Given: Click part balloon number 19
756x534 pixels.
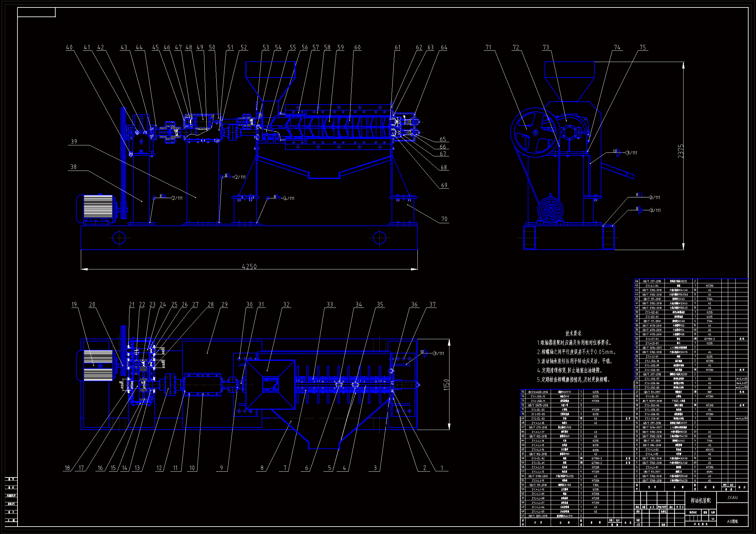Looking at the screenshot, I should [x=74, y=305].
